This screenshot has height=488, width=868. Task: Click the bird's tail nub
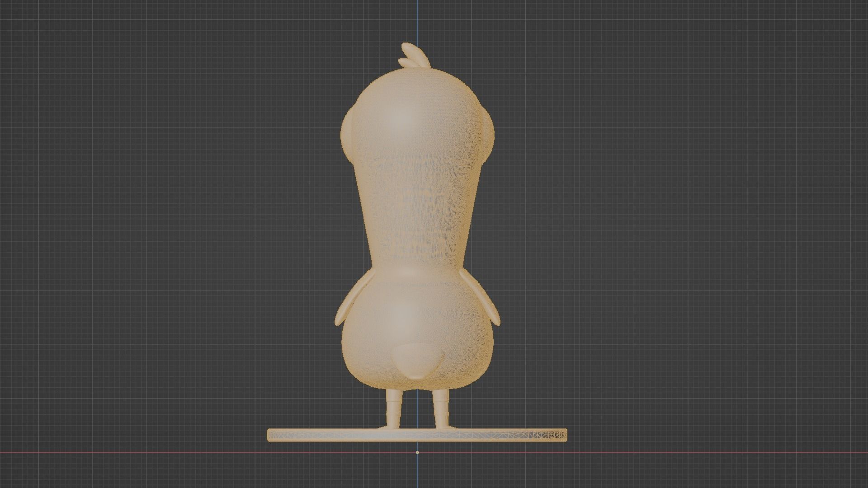[x=417, y=361]
